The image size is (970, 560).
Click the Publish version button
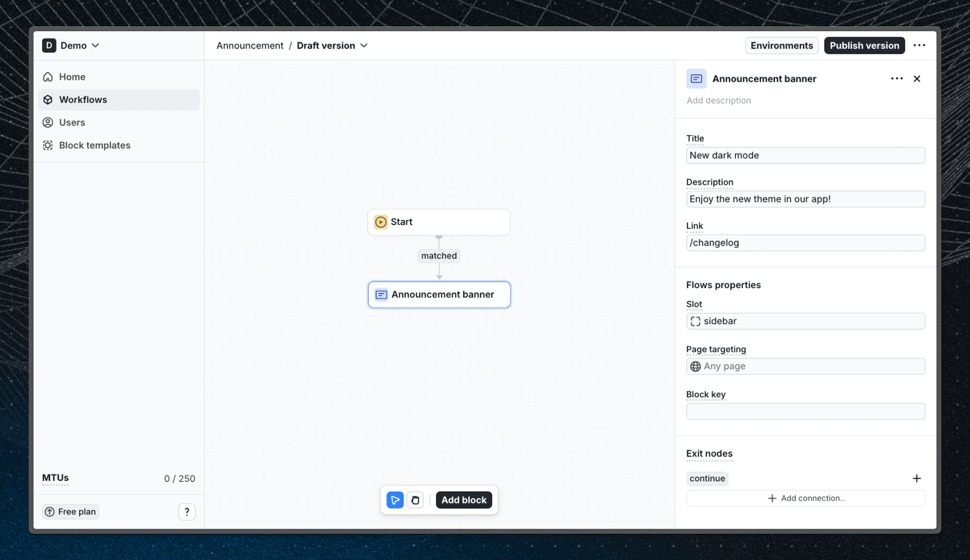point(864,45)
